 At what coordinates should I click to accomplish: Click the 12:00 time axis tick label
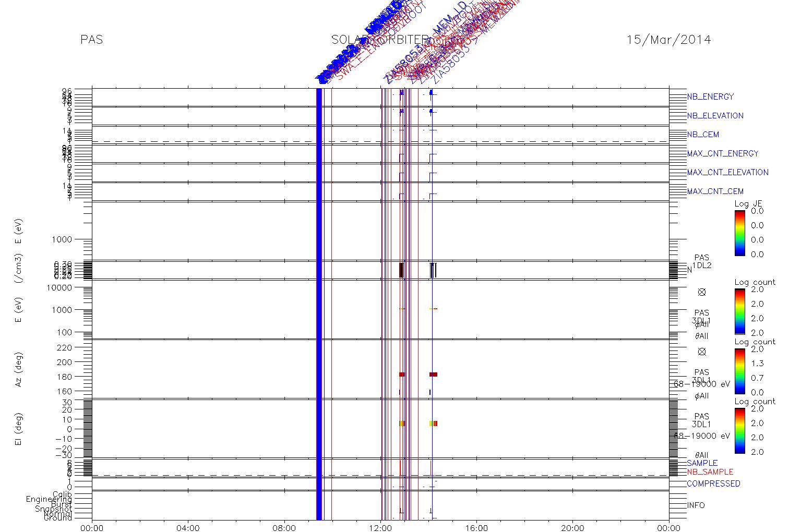coord(380,528)
